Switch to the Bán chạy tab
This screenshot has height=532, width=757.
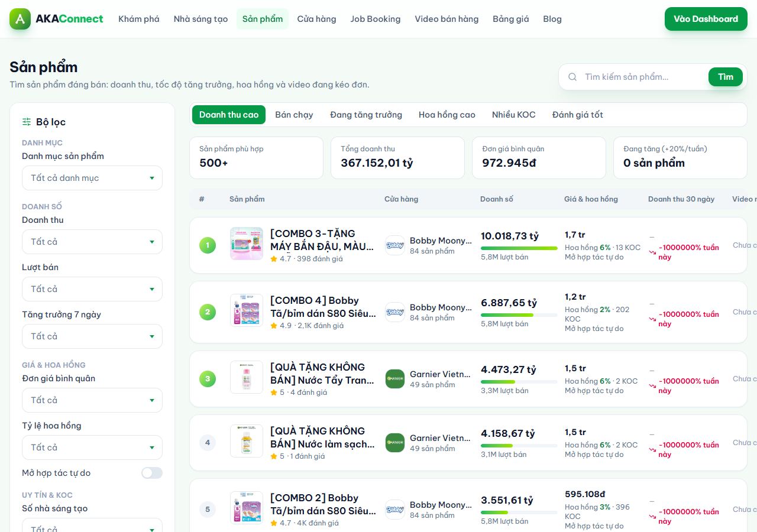294,115
